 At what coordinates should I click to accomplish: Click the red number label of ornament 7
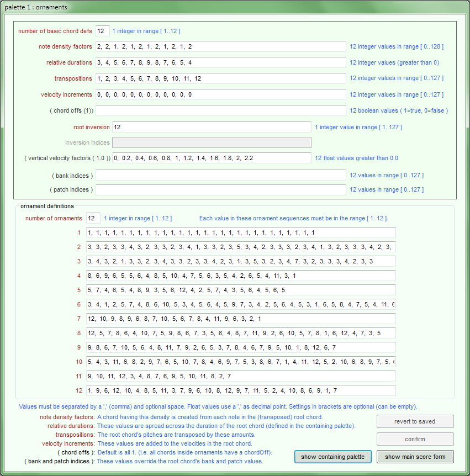click(x=79, y=319)
